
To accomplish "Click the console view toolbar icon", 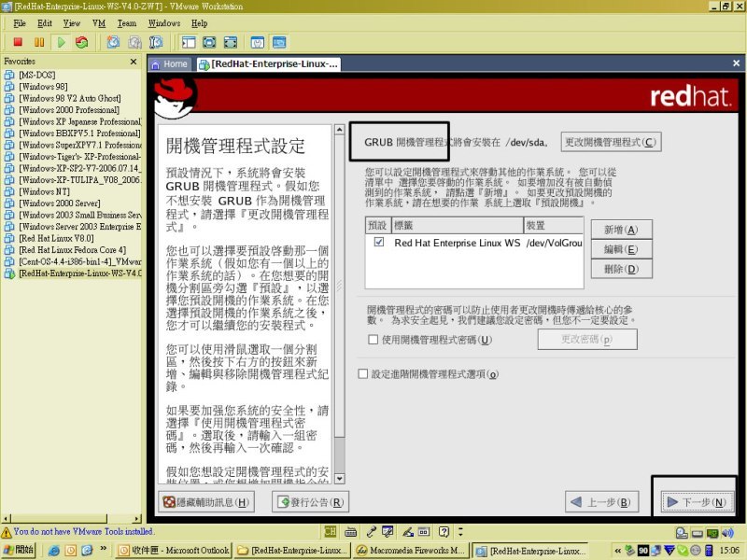I will [279, 42].
